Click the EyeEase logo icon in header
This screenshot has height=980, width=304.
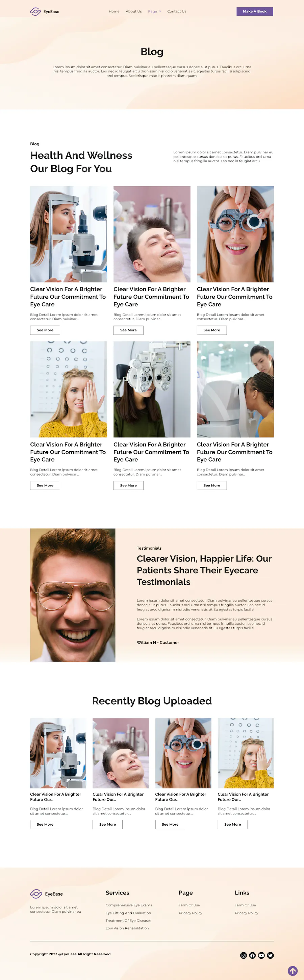[35, 11]
